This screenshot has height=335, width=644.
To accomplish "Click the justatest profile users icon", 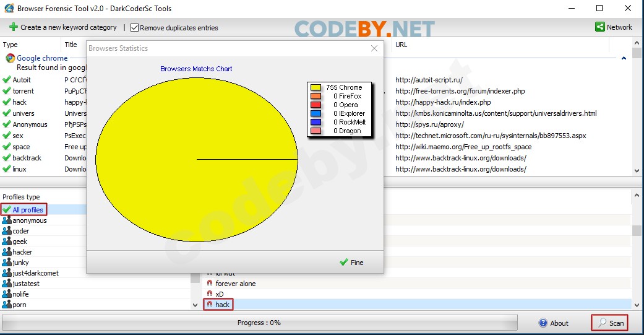I will [x=7, y=283].
